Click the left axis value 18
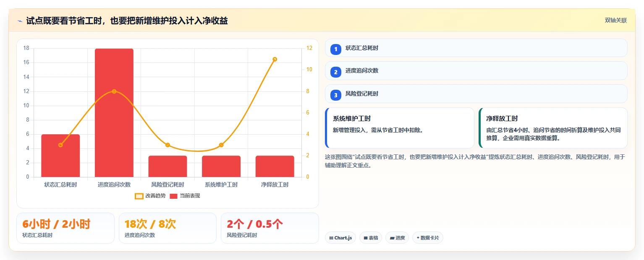 (x=26, y=48)
